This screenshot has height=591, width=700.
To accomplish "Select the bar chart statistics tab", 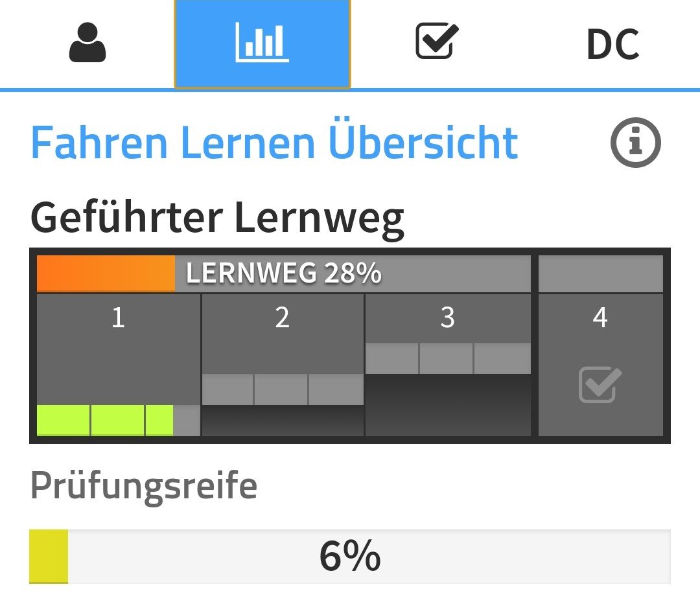I will [262, 43].
